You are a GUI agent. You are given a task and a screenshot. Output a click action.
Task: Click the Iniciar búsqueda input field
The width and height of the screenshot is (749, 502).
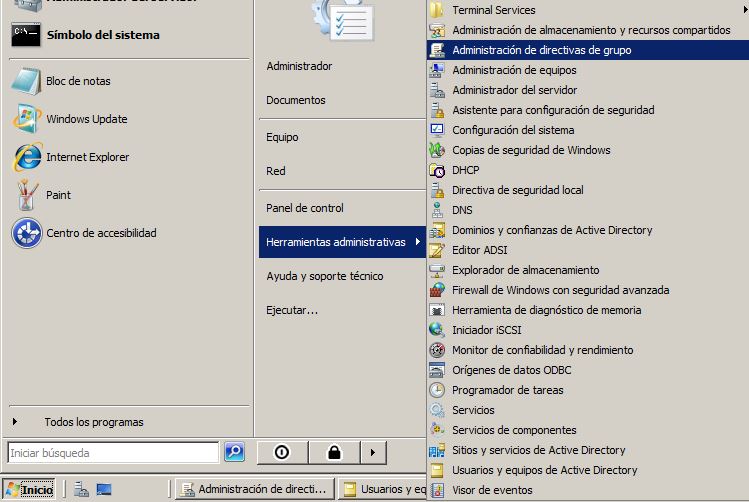[113, 452]
